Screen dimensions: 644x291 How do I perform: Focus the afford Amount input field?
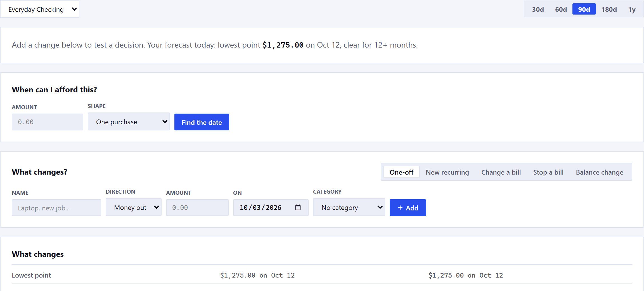48,122
